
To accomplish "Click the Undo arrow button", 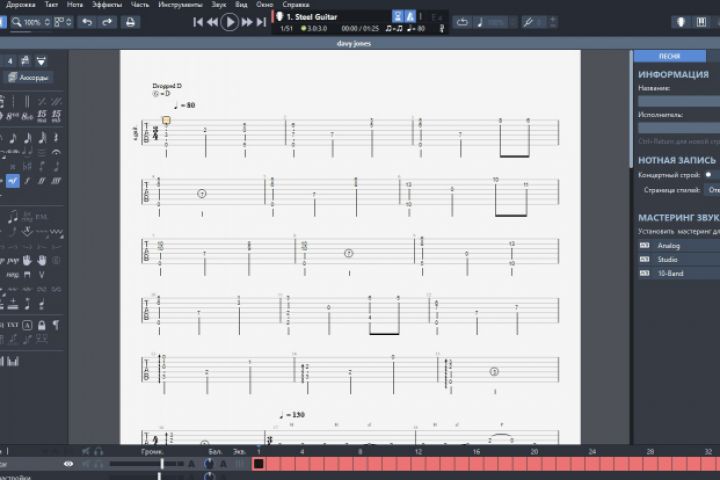I will (87, 22).
